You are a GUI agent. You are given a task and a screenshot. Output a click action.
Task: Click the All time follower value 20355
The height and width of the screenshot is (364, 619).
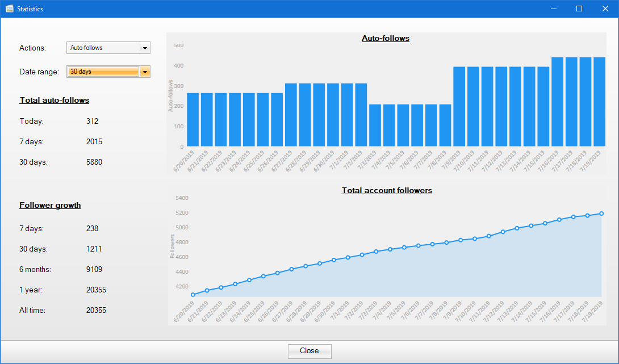tap(96, 311)
